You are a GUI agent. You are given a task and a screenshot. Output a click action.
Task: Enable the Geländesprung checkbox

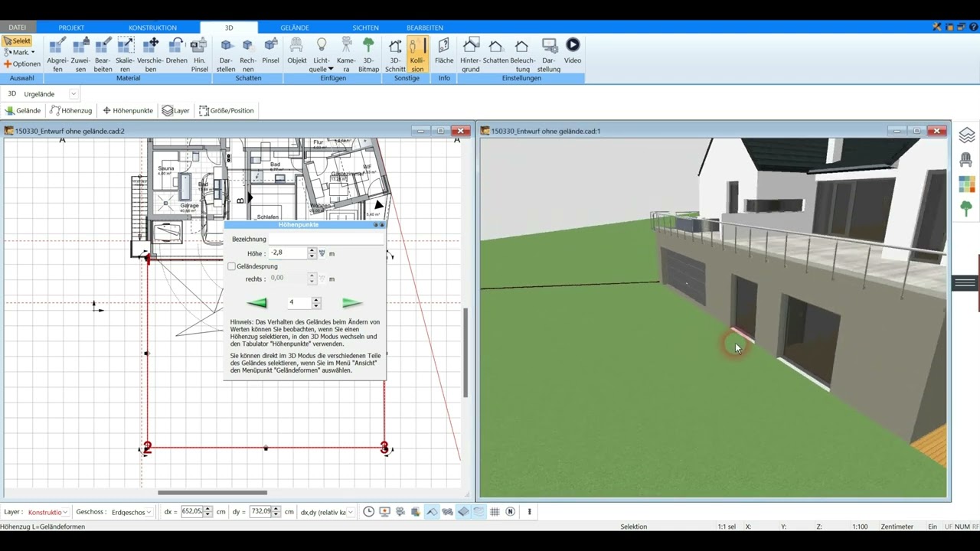[232, 266]
